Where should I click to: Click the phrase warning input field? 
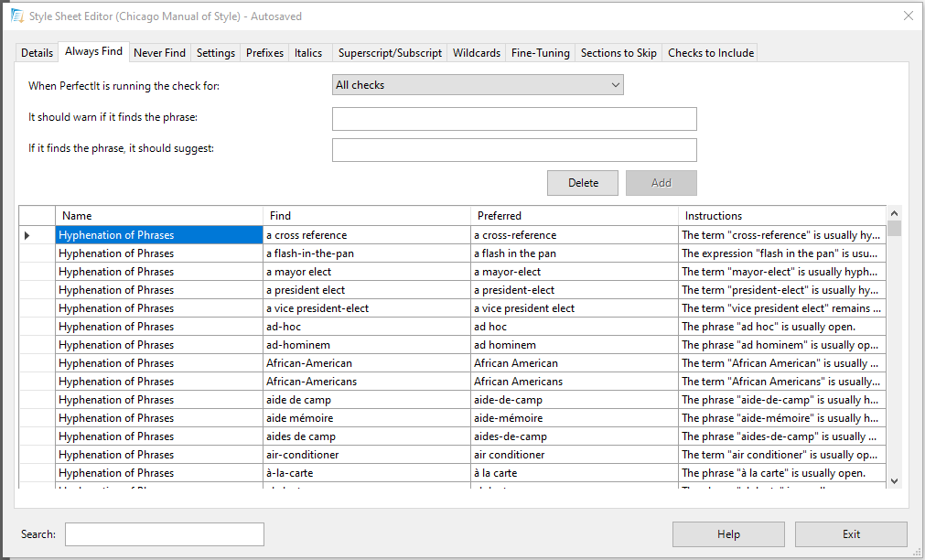point(514,118)
